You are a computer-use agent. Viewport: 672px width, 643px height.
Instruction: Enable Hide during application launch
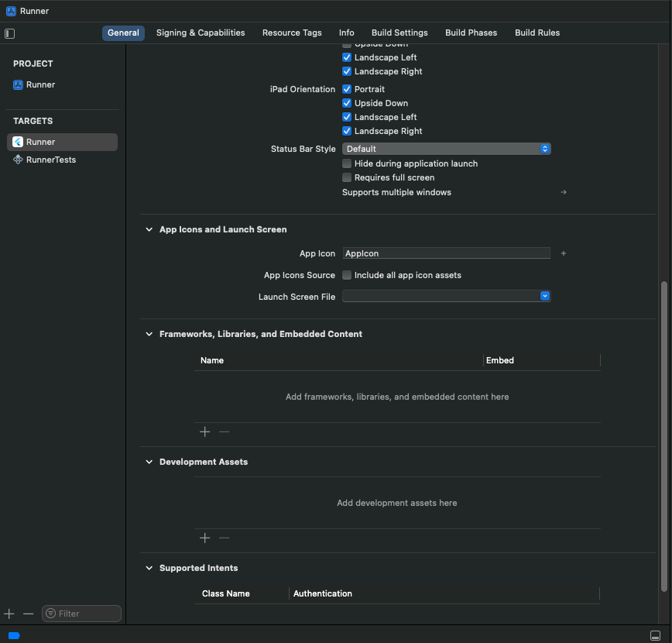346,163
